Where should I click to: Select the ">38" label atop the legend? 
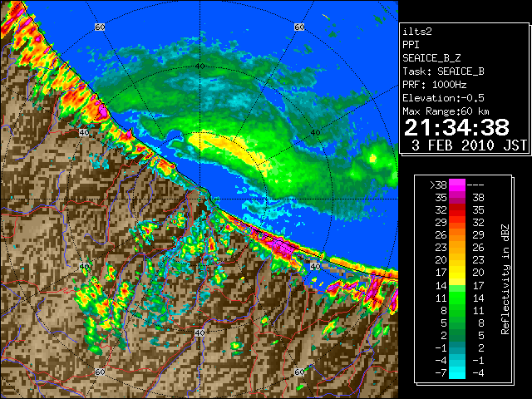point(438,185)
